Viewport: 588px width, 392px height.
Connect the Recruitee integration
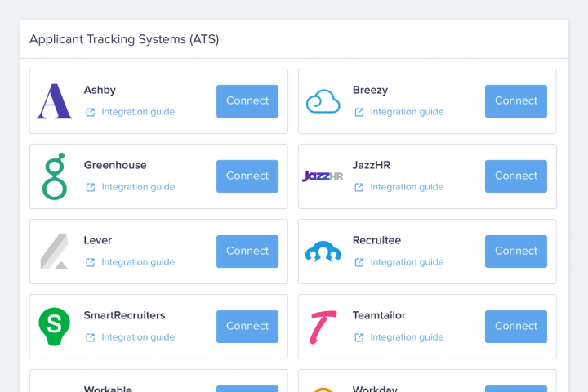(516, 252)
